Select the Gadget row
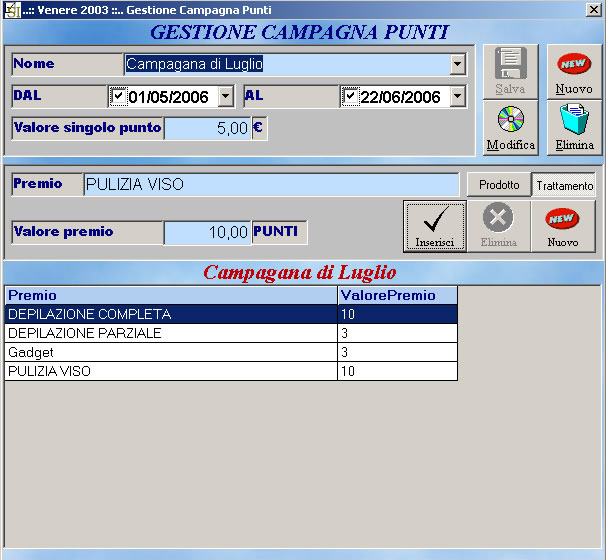This screenshot has width=606, height=560. click(x=231, y=352)
